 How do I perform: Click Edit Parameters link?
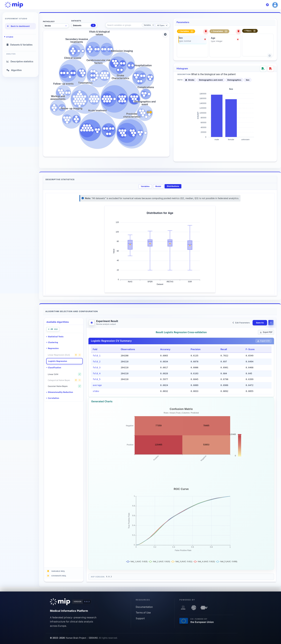click(x=241, y=322)
